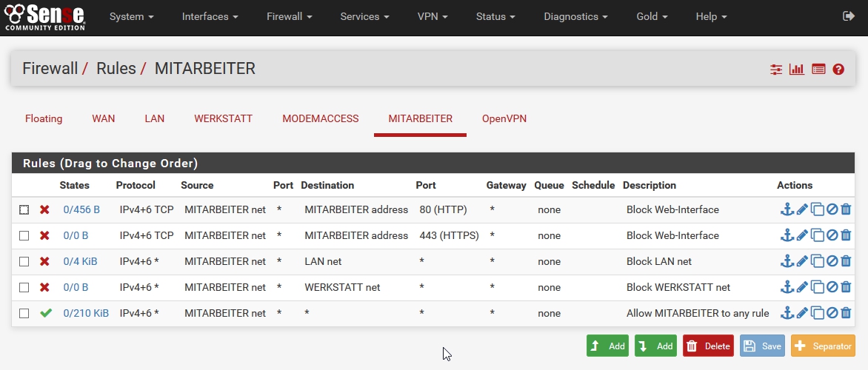Open the Diagnostics dropdown menu

coord(575,16)
